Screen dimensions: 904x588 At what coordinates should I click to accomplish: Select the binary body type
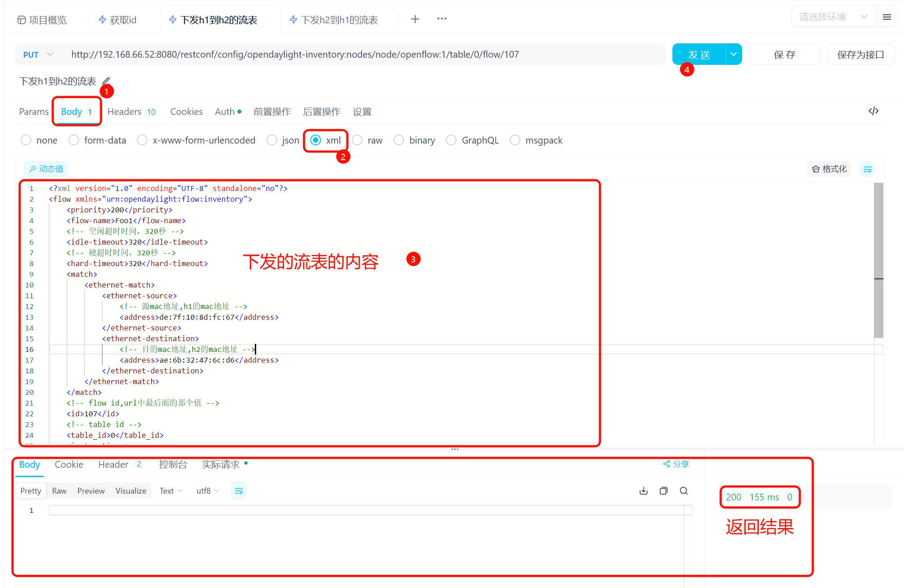pos(414,140)
